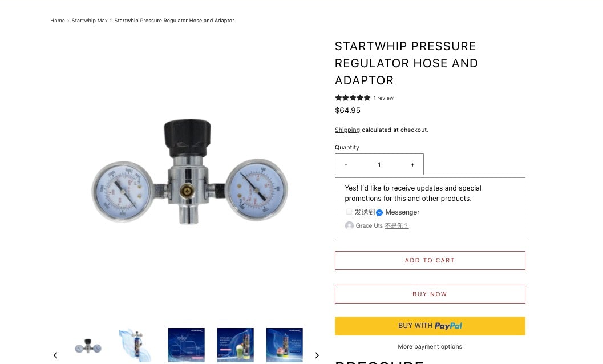Viewport: 603px width, 364px height.
Task: Click inside the quantity input field
Action: 379,164
